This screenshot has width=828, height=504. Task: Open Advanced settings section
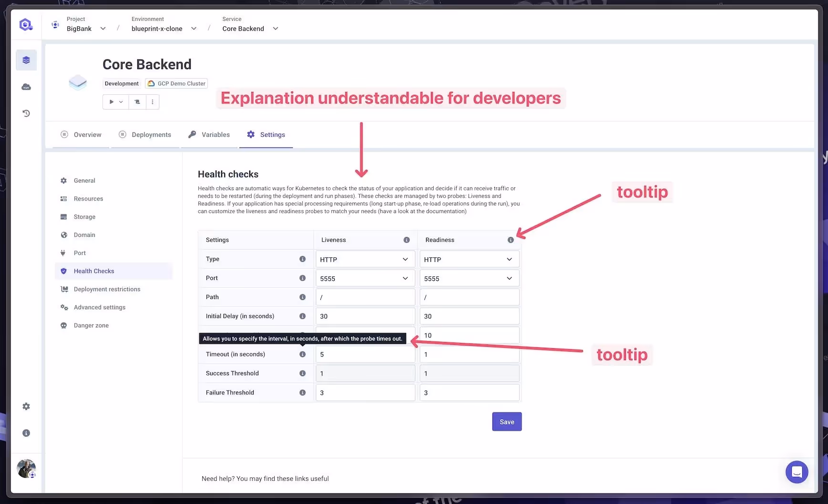113,307
